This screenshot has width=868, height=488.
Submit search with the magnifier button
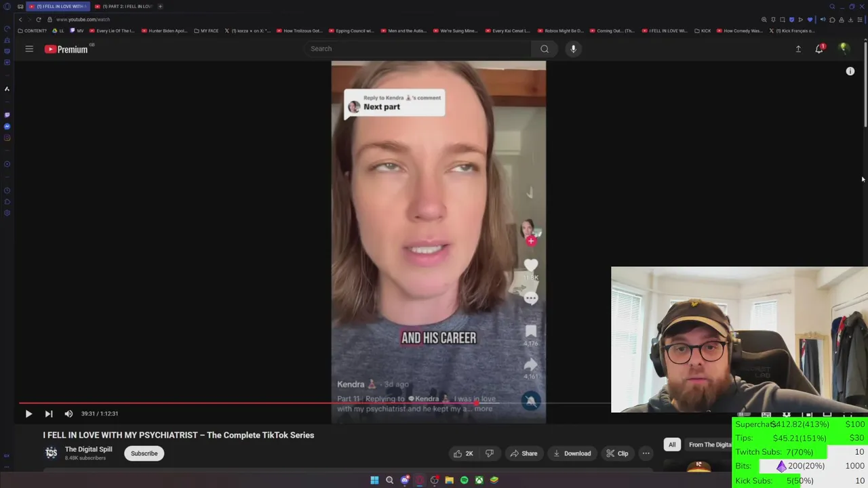point(545,49)
